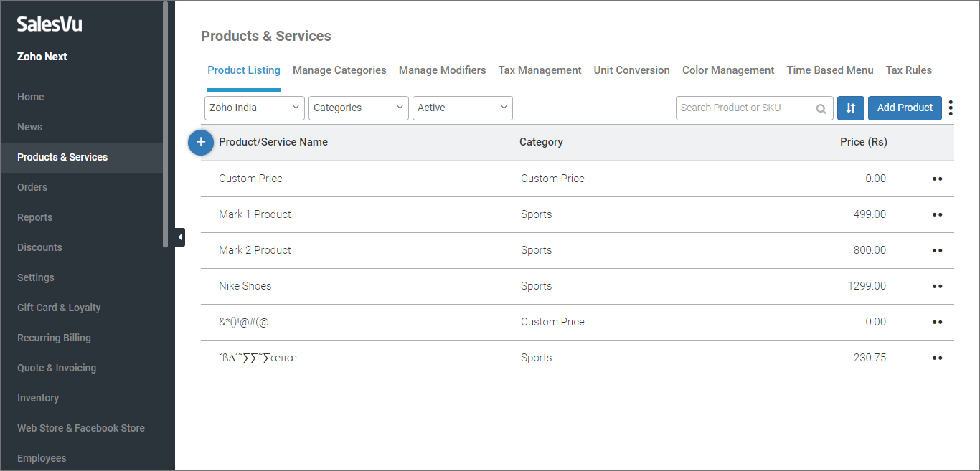This screenshot has width=980, height=471.
Task: Open the vertical three-dot options menu
Action: [x=951, y=108]
